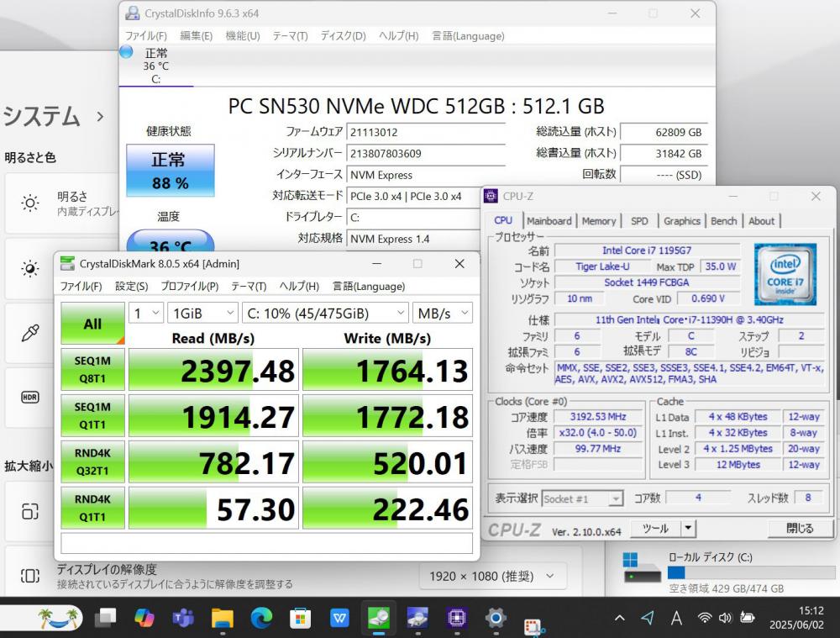This screenshot has height=638, width=840.
Task: Open 設定(S) menu in CrystalDiskMark
Action: click(132, 287)
